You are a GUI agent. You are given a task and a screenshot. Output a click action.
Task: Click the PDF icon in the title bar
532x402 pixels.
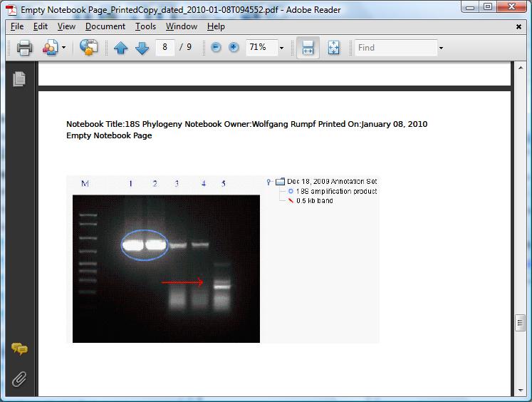point(11,10)
